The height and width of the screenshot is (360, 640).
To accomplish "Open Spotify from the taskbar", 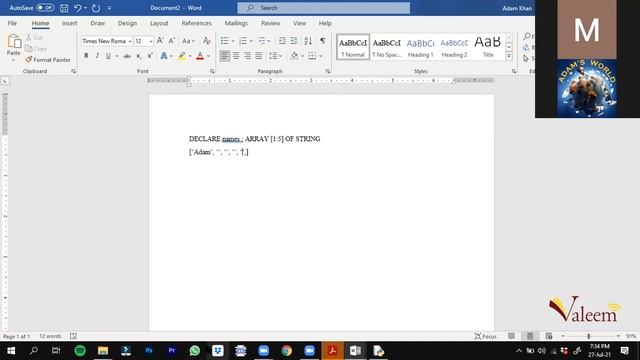I will (80, 351).
